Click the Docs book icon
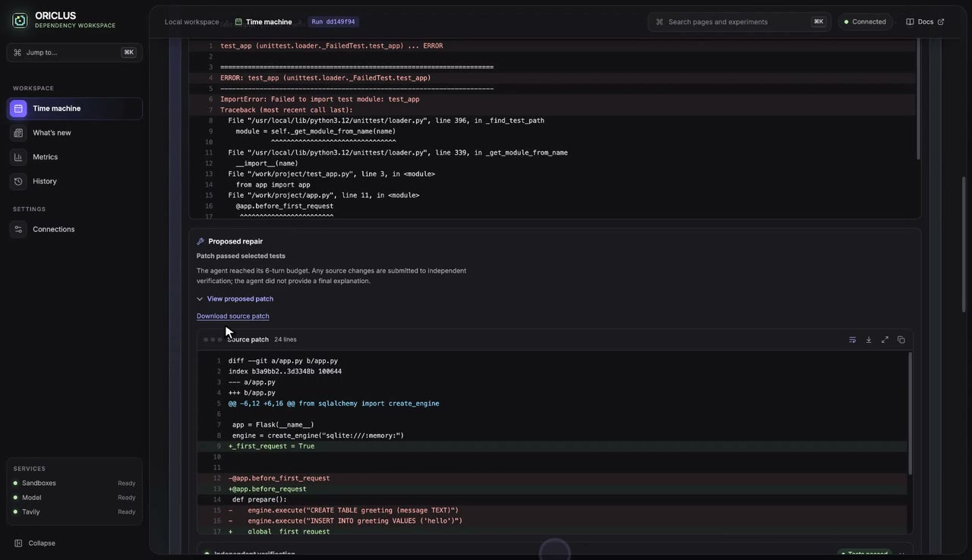Image resolution: width=972 pixels, height=560 pixels. coord(910,22)
